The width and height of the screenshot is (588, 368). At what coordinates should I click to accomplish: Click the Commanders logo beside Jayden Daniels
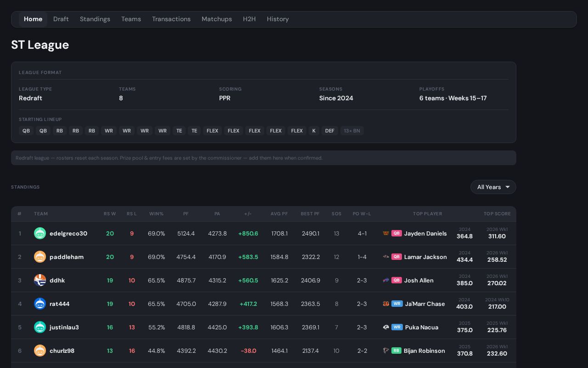click(x=386, y=233)
